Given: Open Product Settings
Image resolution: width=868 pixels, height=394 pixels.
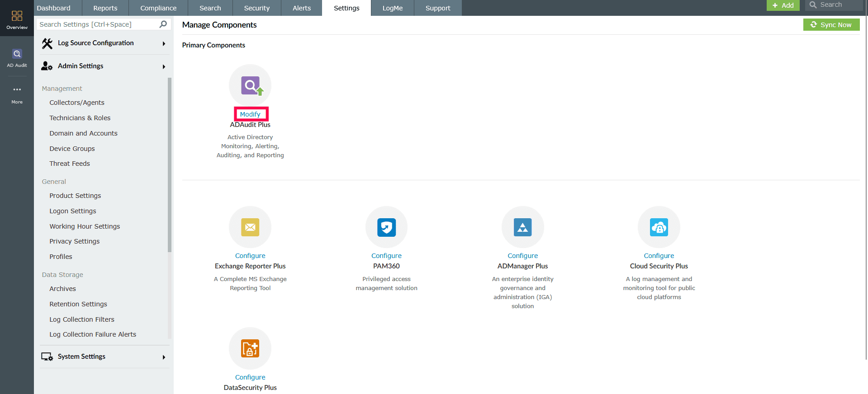Looking at the screenshot, I should [x=76, y=196].
